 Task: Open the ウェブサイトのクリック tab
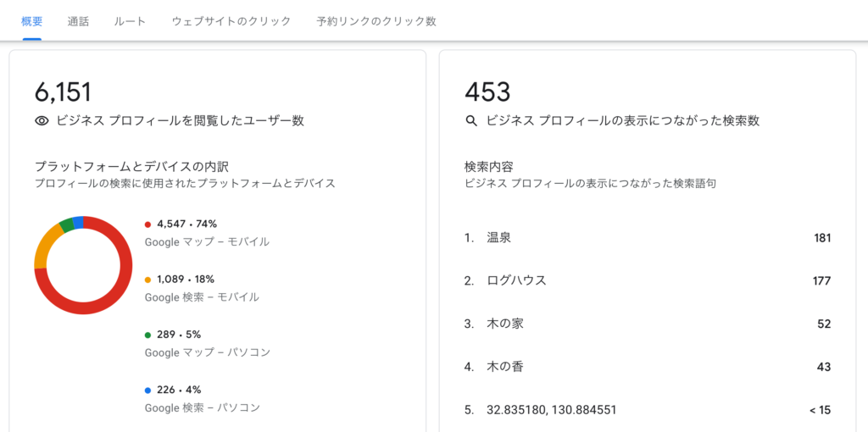point(231,21)
